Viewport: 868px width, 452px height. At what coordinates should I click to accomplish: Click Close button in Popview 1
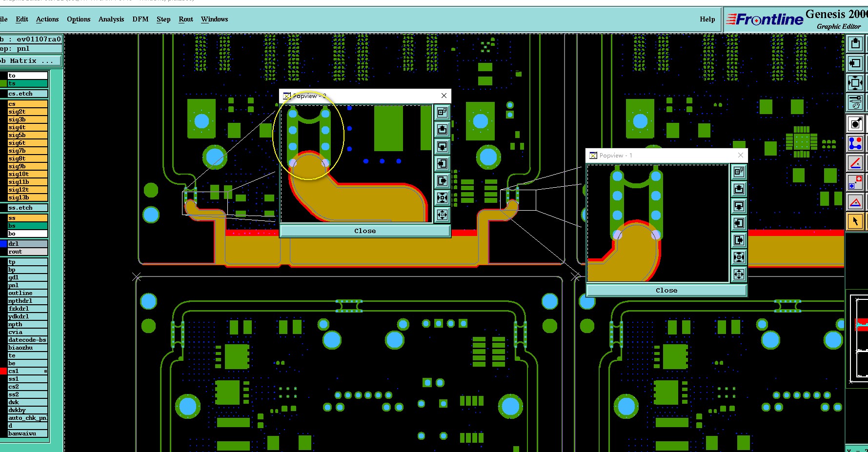666,290
